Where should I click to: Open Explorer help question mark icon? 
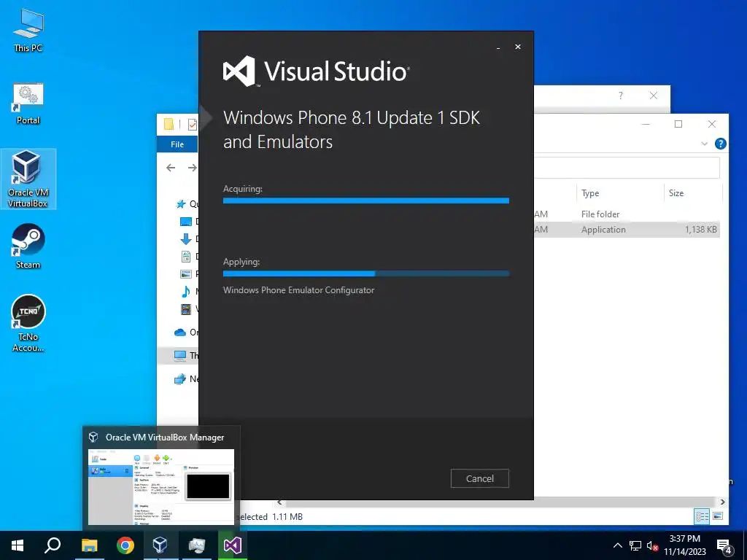click(720, 144)
